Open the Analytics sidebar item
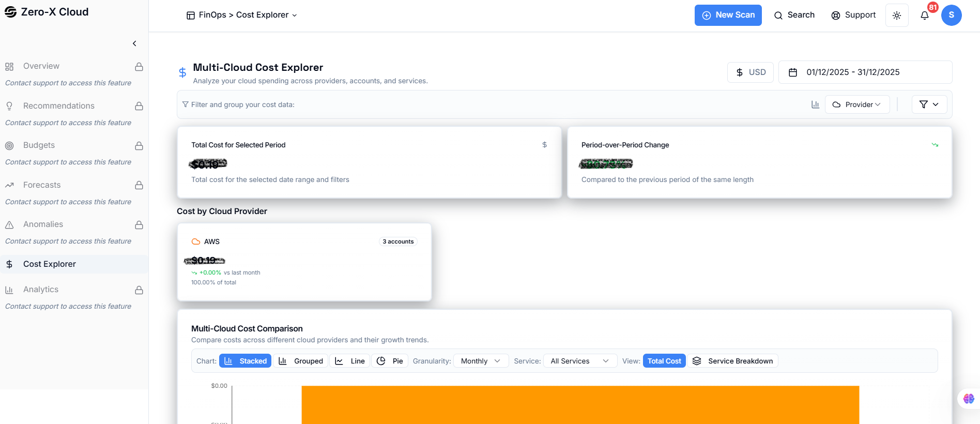 click(x=74, y=290)
